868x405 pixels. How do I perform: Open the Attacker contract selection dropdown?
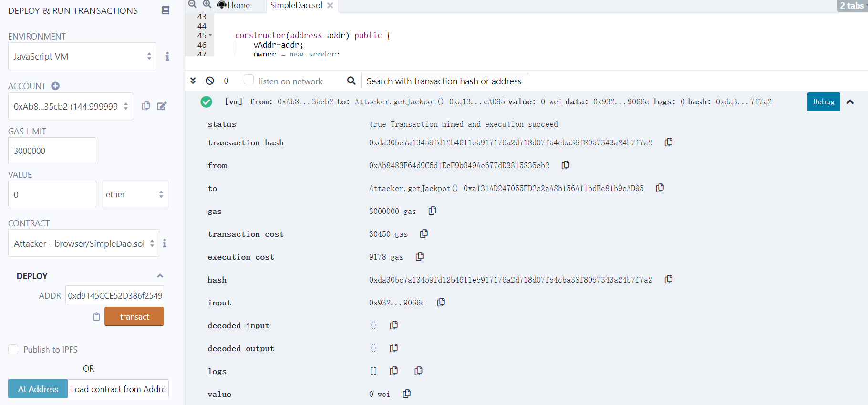coord(83,243)
